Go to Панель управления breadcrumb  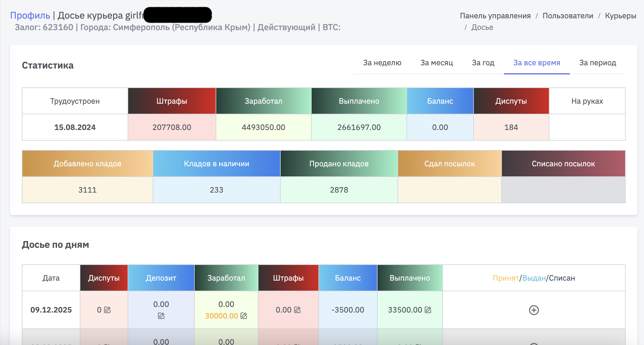495,16
